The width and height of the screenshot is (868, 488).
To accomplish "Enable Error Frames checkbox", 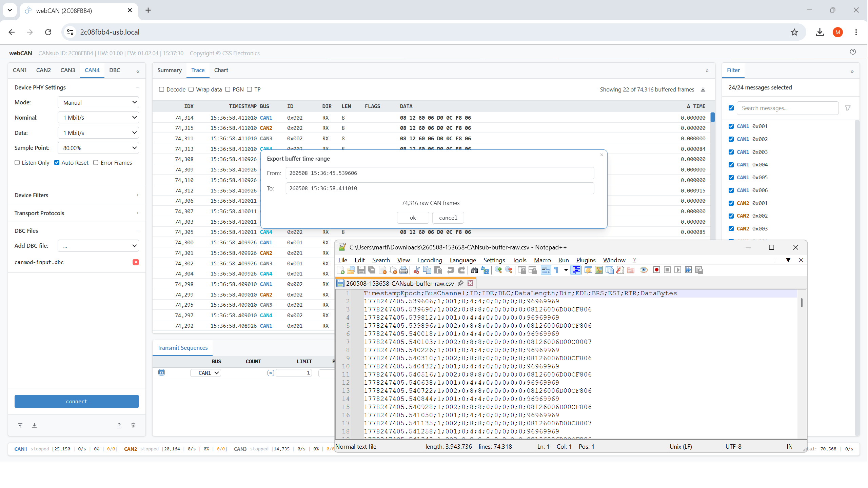I will coord(96,163).
